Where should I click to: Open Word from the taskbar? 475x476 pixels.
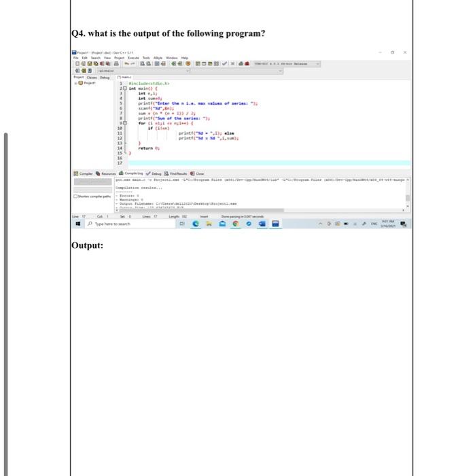click(x=262, y=224)
